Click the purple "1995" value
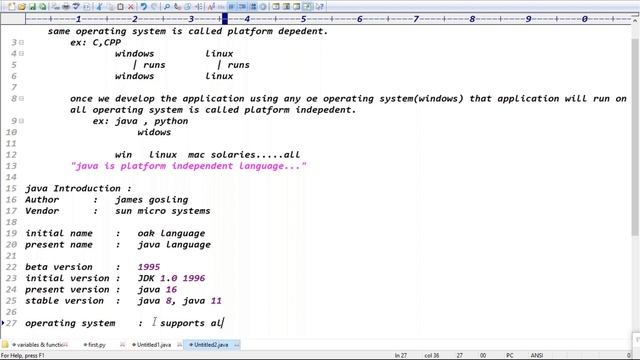Image resolution: width=640 pixels, height=360 pixels. click(149, 267)
